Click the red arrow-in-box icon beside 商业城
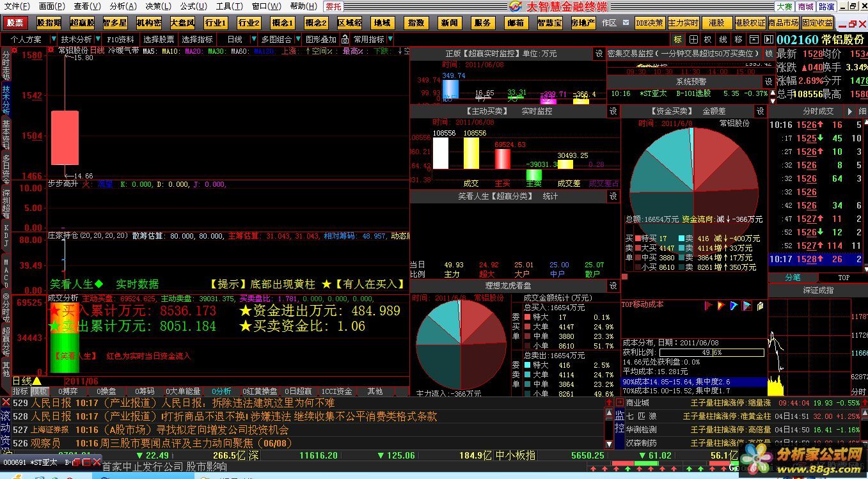Screen dimensions: 868x479 [x=619, y=403]
